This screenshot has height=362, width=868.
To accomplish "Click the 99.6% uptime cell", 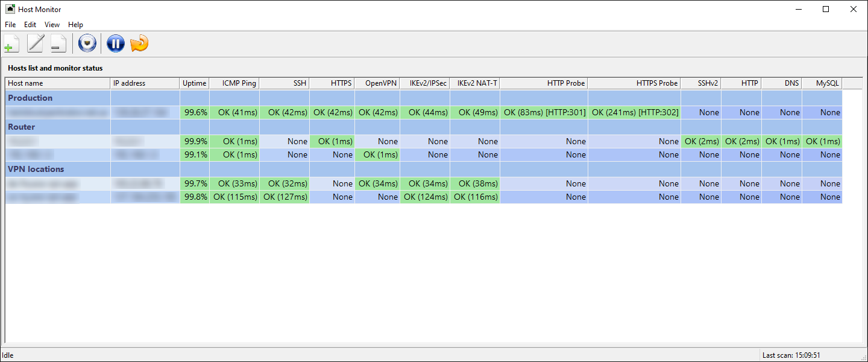I will click(195, 112).
